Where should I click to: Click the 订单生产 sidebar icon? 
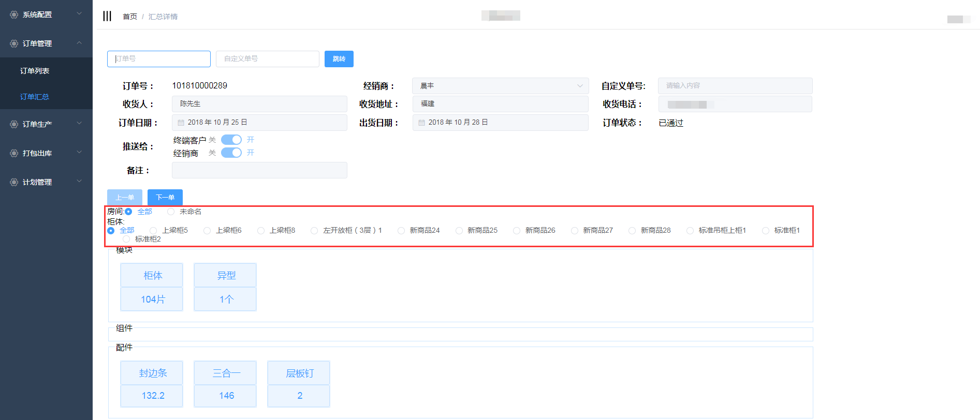(14, 124)
